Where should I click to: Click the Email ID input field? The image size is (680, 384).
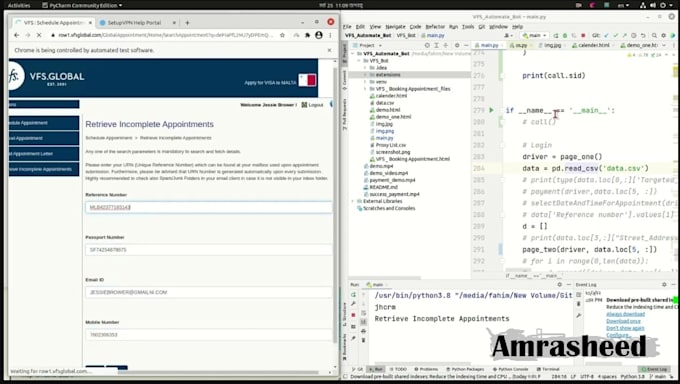209,292
